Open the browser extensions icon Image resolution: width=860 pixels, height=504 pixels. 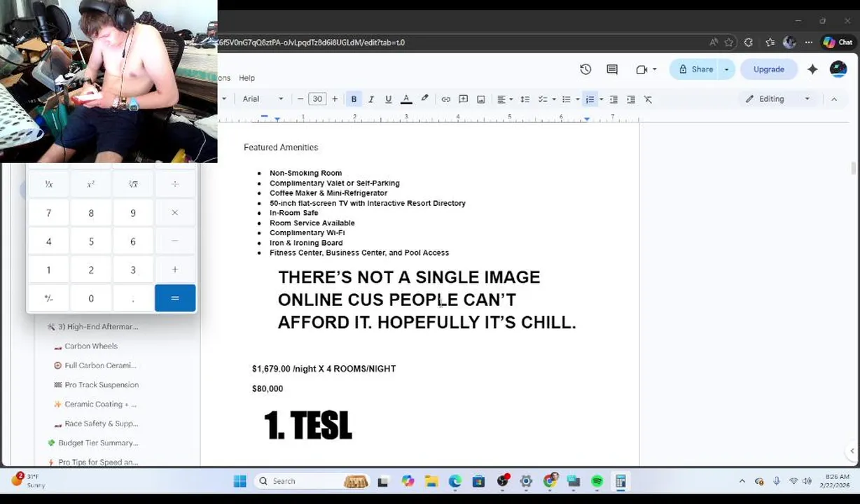(749, 42)
